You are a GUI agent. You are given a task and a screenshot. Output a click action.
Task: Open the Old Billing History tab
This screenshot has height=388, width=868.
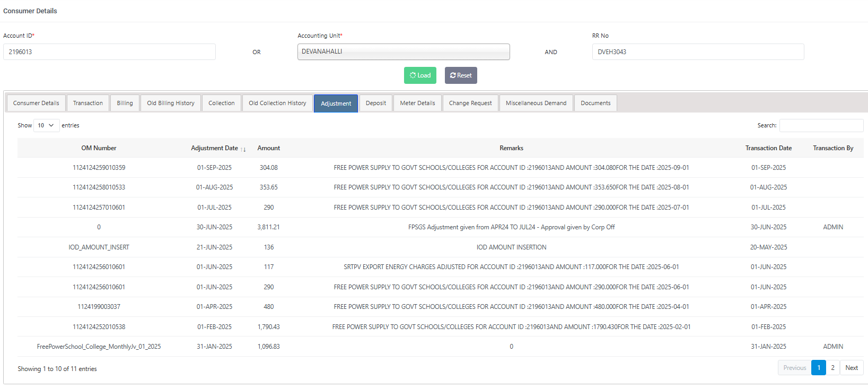[x=171, y=103]
